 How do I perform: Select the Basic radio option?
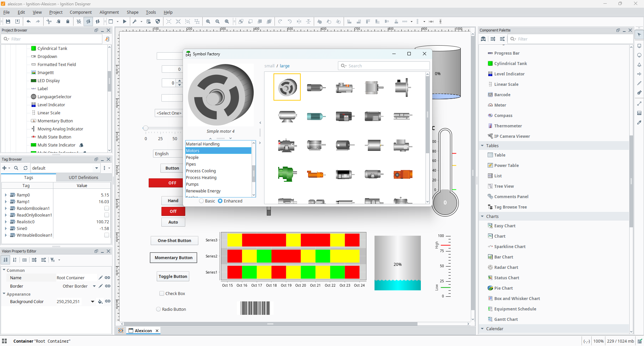click(207, 201)
